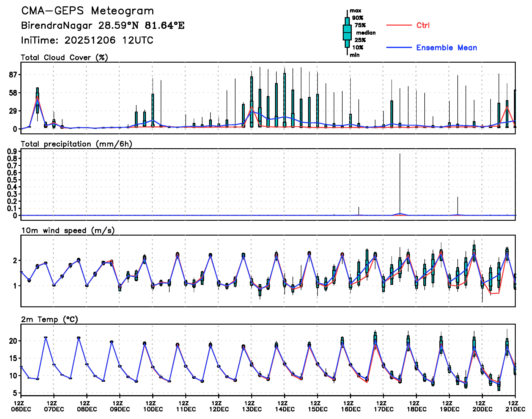Click the Total precipitation panel title
Screen dimensions: 532x419
pyautogui.click(x=76, y=144)
